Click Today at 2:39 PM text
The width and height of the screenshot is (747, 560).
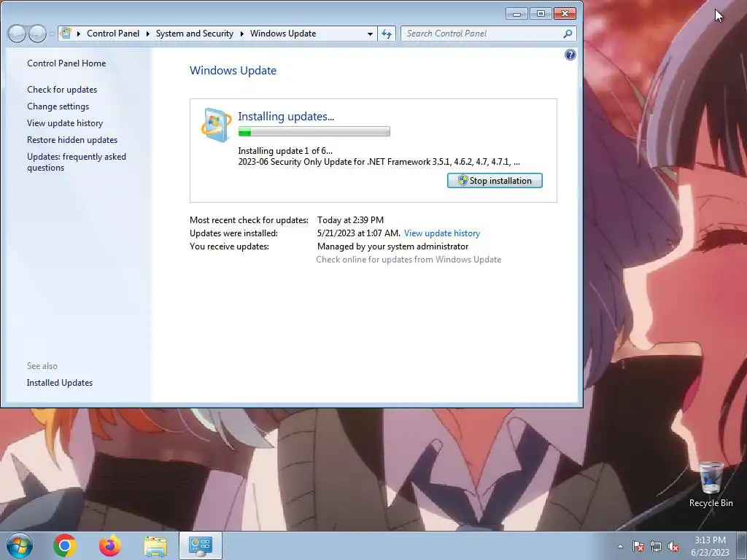[350, 220]
